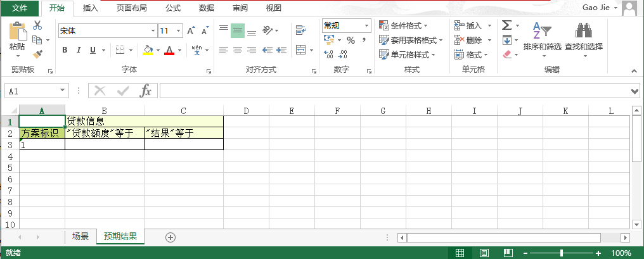644x259 pixels.
Task: Toggle italic formatting
Action: point(79,50)
